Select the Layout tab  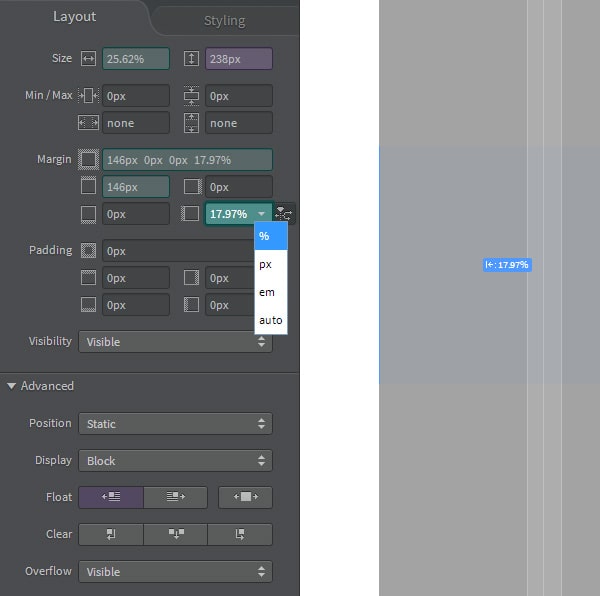[74, 17]
